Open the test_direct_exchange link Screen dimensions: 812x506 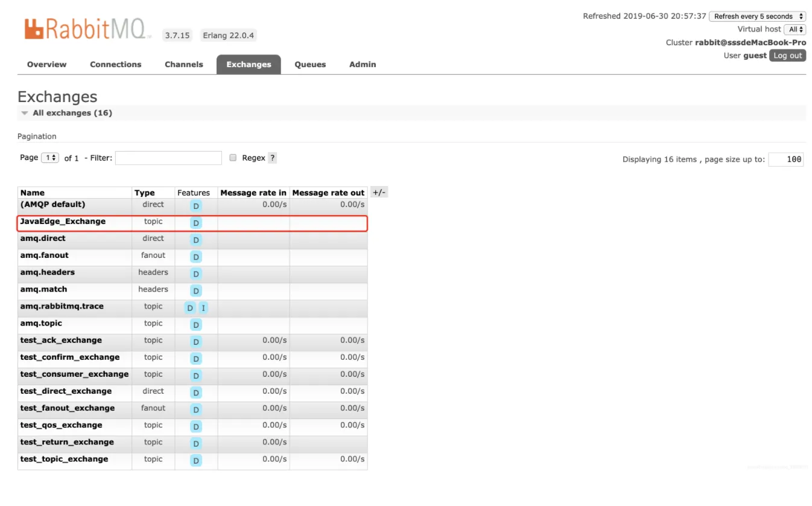(66, 391)
